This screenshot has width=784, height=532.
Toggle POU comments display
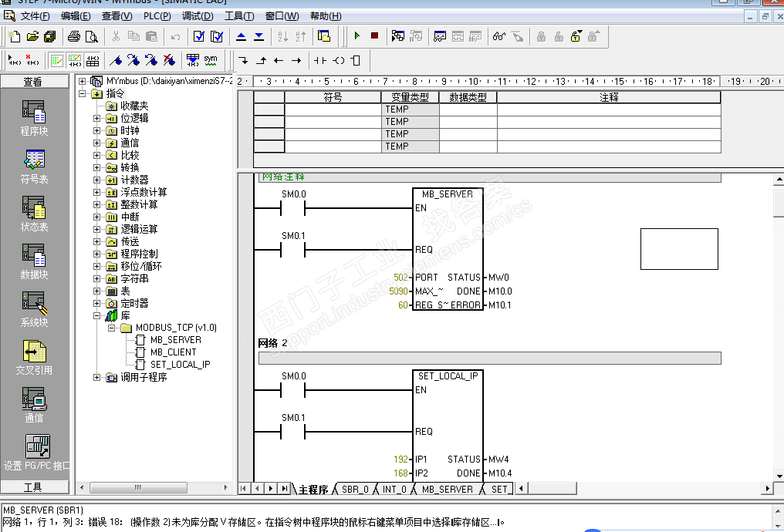[56, 60]
